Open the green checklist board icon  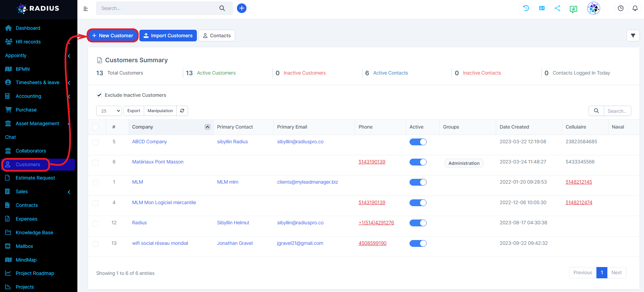pos(573,9)
